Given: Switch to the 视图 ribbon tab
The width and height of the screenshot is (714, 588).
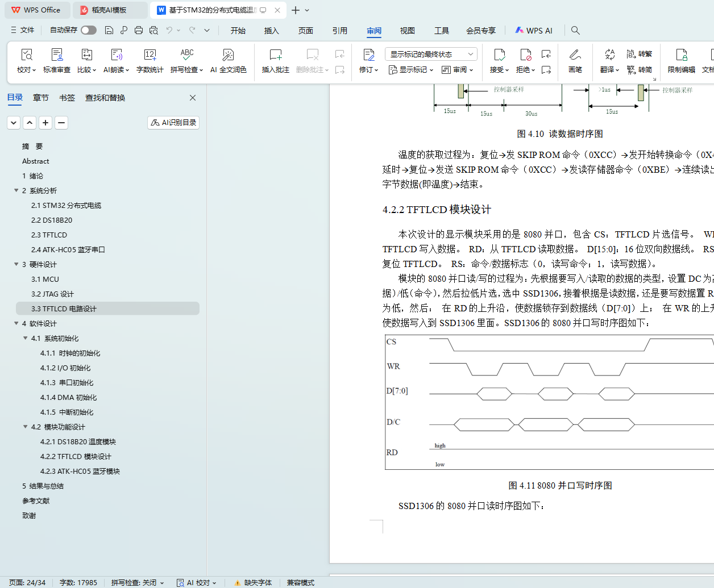Looking at the screenshot, I should point(407,31).
